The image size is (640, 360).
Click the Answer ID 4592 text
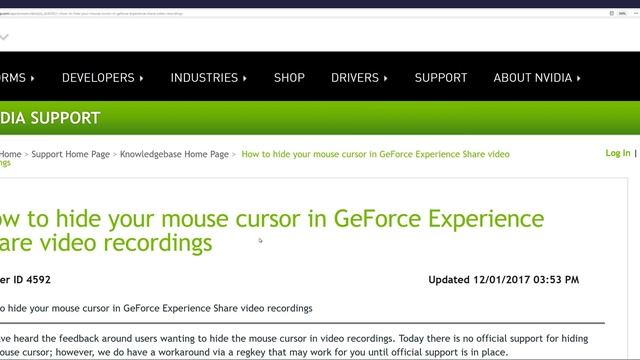coord(25,280)
